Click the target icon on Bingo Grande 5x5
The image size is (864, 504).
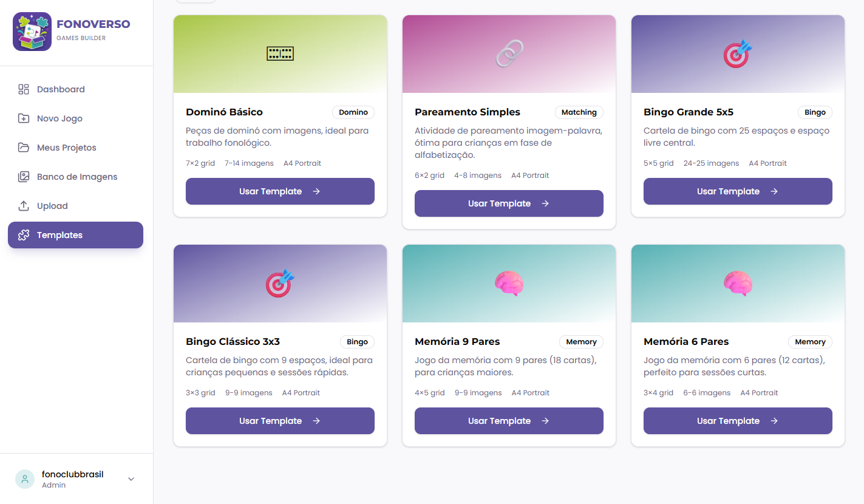(738, 53)
